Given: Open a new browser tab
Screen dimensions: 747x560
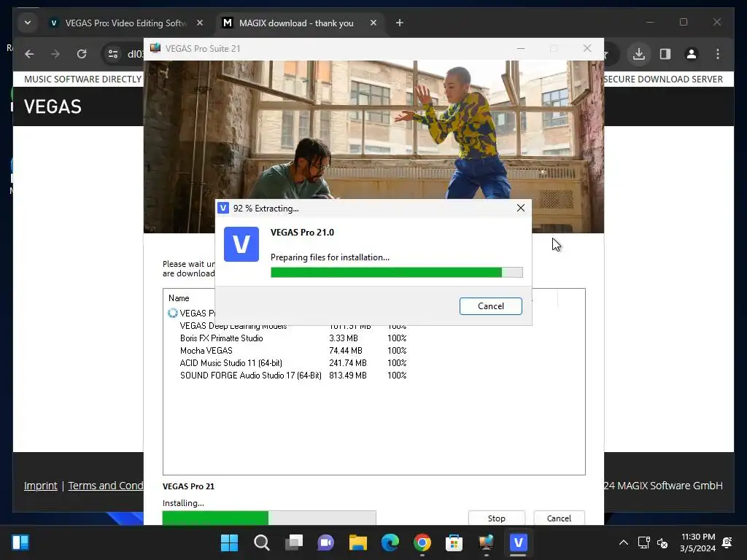Looking at the screenshot, I should [400, 23].
